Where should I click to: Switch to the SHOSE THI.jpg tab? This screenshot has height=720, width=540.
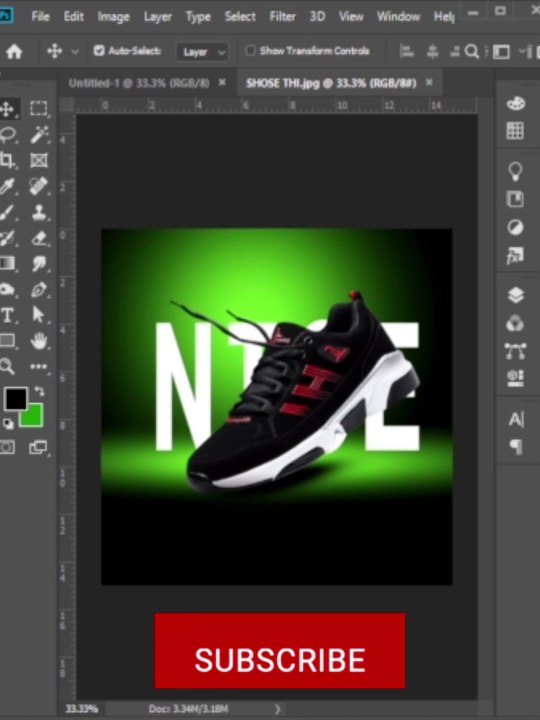pyautogui.click(x=331, y=83)
